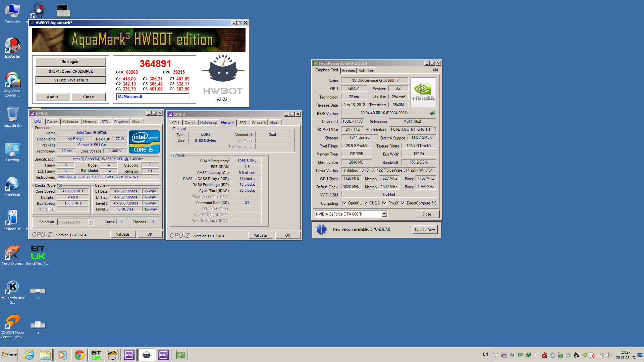Open the IsoBuster desktop icon

(x=12, y=48)
